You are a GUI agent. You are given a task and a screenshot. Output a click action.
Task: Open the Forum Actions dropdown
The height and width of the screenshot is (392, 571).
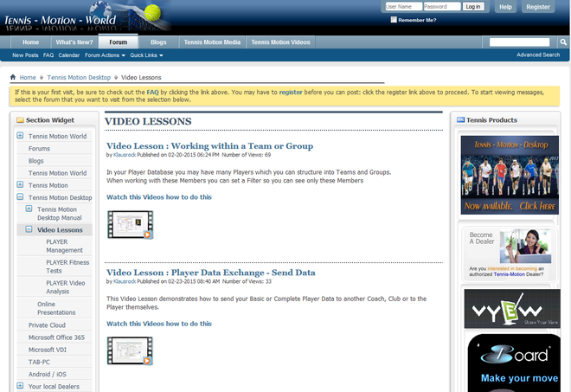point(105,55)
